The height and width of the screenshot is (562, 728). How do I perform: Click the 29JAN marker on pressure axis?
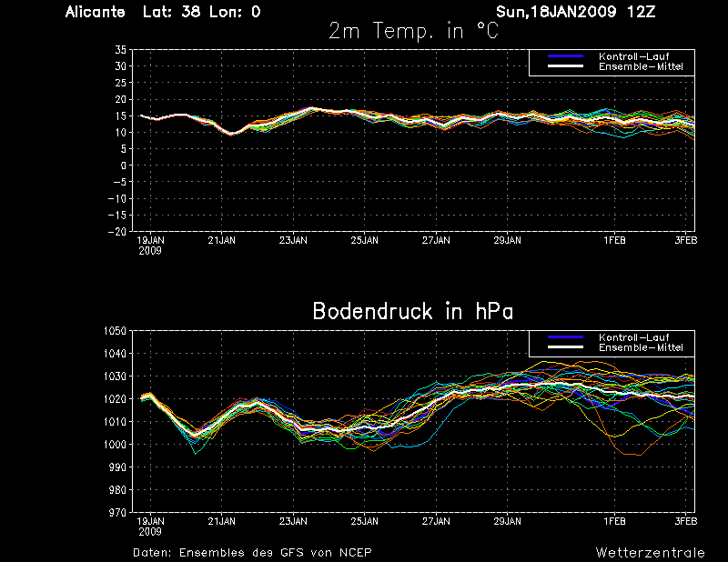click(x=508, y=521)
